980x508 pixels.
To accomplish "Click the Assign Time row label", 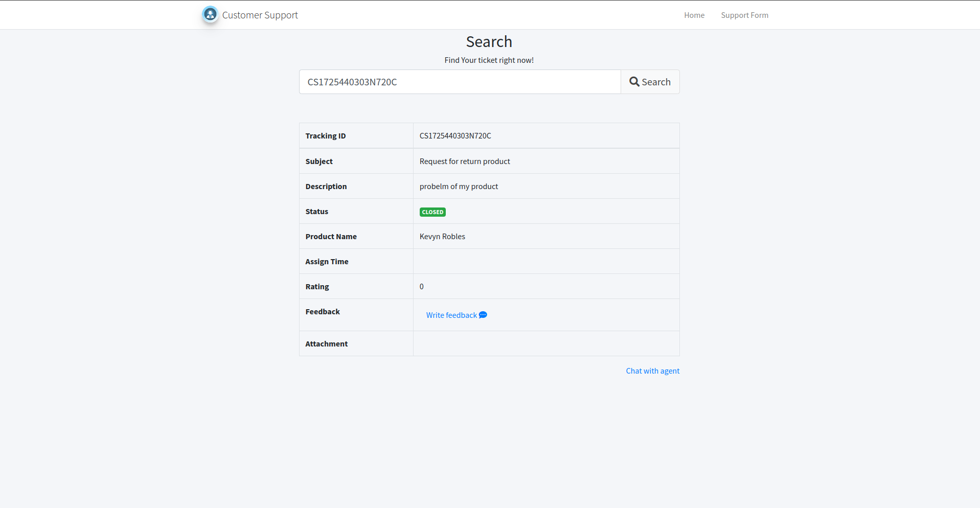I will pos(327,262).
